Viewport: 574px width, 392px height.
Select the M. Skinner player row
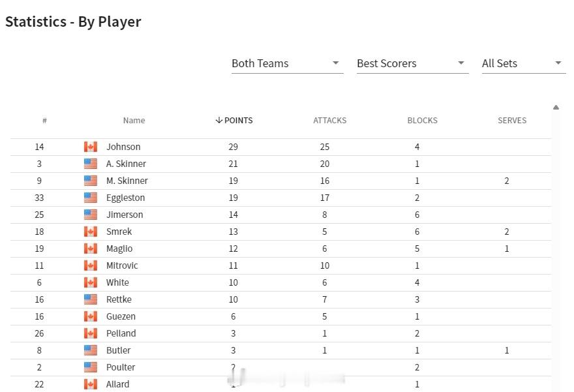[x=280, y=181]
